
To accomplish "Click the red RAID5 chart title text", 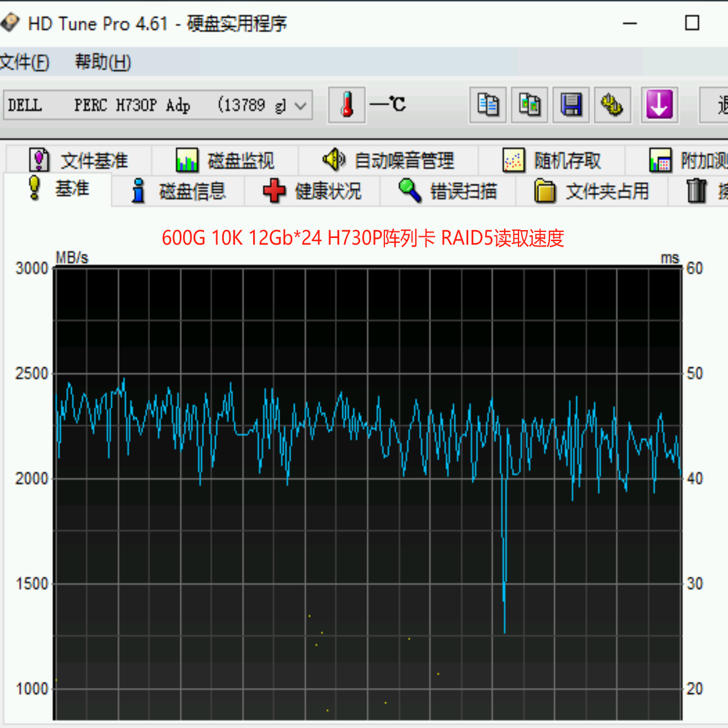I will [362, 238].
